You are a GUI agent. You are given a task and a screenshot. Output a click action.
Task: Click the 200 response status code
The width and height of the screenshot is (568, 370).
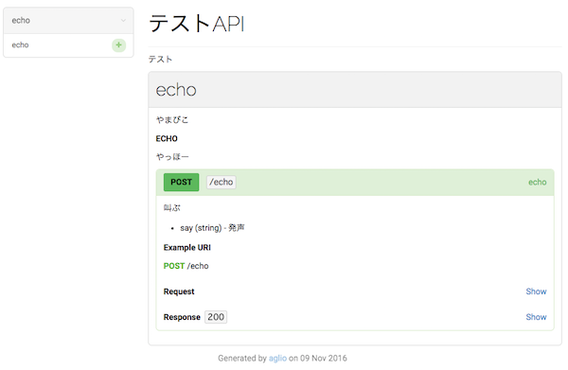tap(216, 317)
